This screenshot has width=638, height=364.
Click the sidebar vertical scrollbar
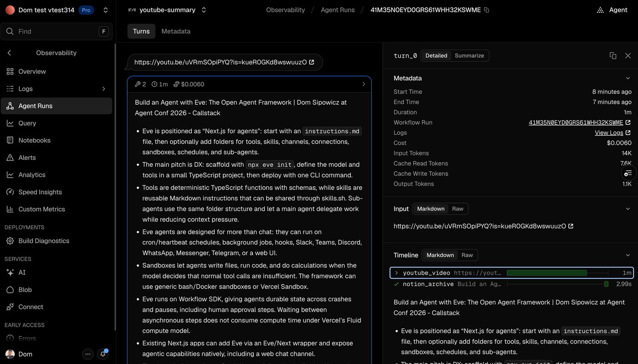[115, 187]
